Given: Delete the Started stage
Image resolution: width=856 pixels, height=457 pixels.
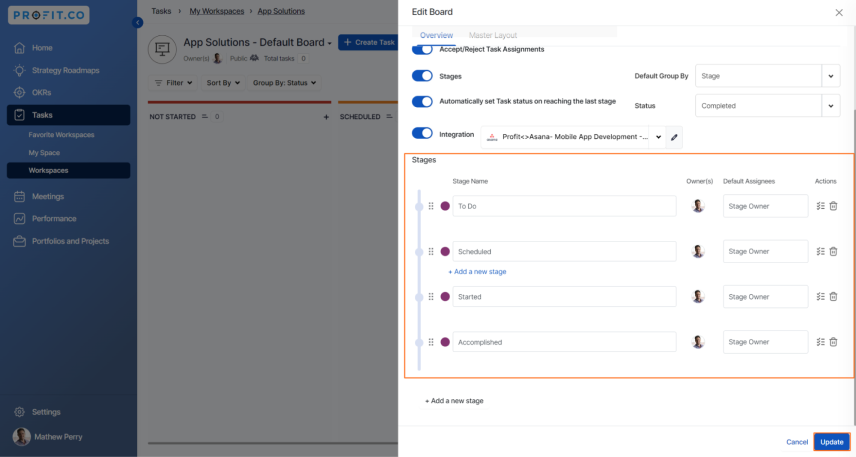Looking at the screenshot, I should [x=833, y=297].
